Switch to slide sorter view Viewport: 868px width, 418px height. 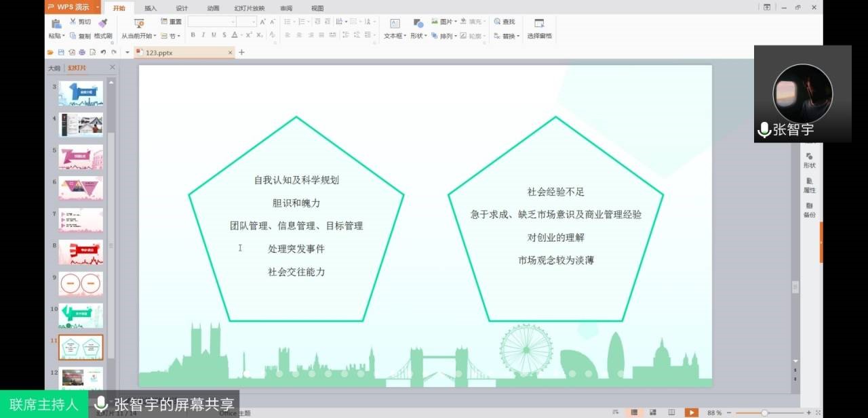click(x=652, y=413)
